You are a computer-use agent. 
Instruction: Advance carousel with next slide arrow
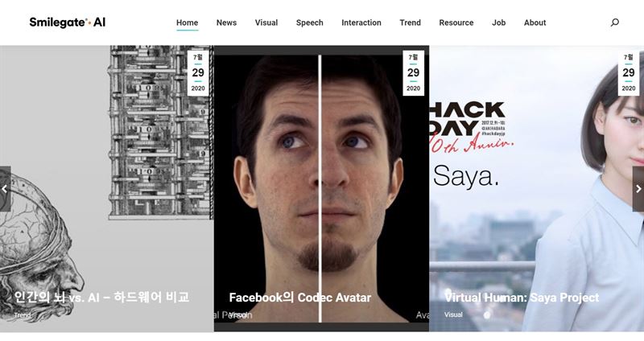coord(638,189)
